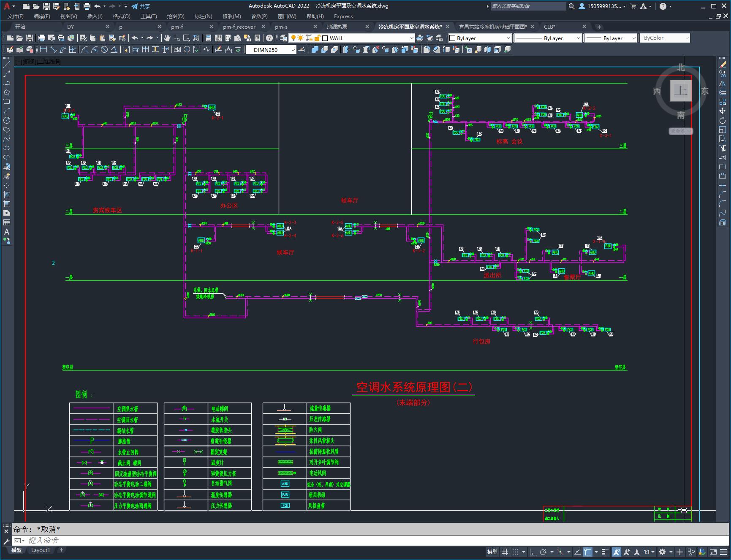
Task: Toggle polar tracking in status bar
Action: [543, 552]
